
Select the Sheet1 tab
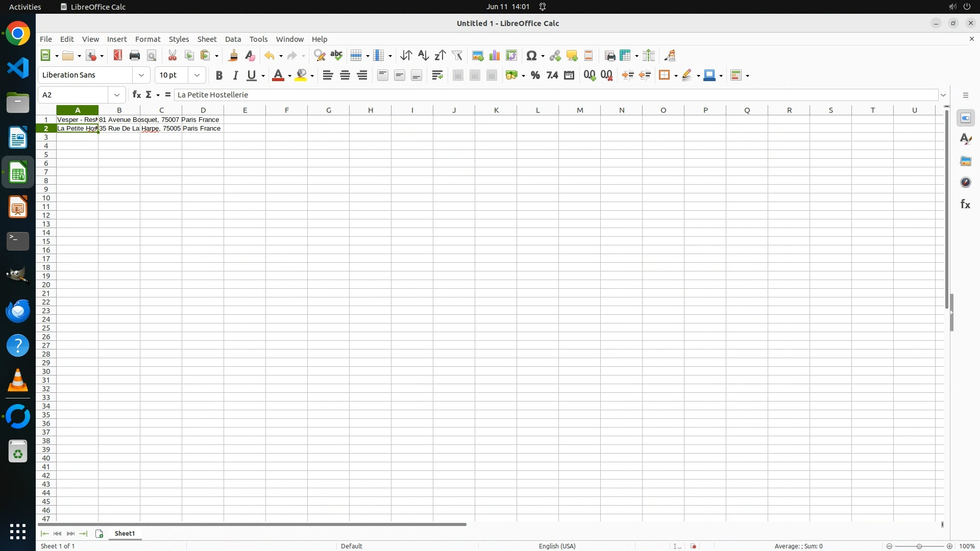click(125, 534)
